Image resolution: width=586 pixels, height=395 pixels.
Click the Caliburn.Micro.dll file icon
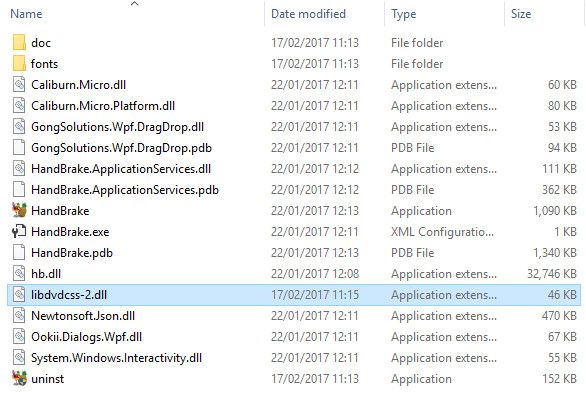coord(19,84)
